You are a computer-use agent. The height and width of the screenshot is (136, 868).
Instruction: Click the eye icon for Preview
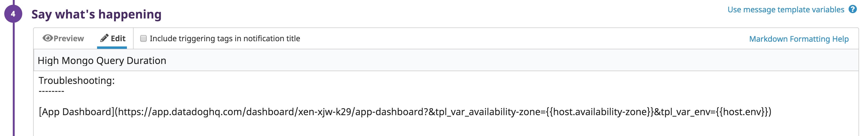click(x=48, y=38)
